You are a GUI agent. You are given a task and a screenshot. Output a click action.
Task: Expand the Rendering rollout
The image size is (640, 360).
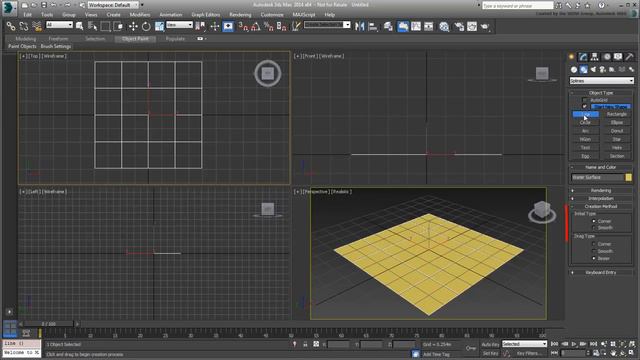(601, 191)
